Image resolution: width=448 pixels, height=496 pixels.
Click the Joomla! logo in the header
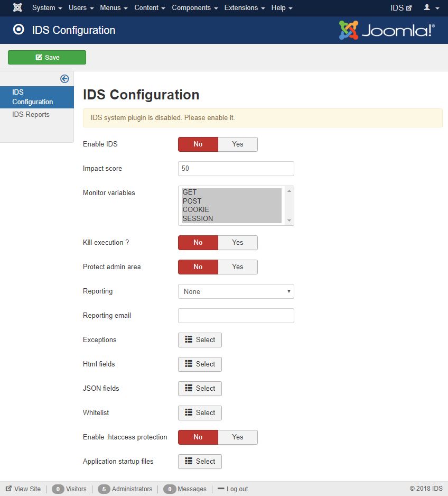387,30
